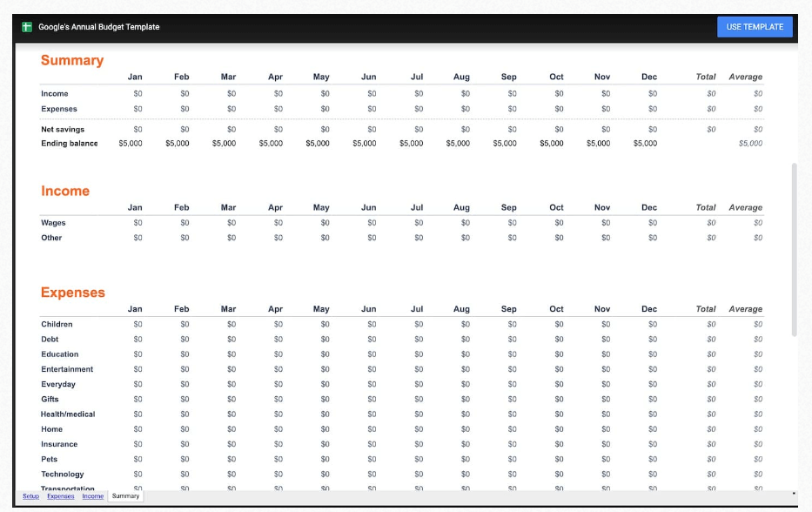The width and height of the screenshot is (812, 512).
Task: Click the orange Income section heading
Action: (x=65, y=191)
